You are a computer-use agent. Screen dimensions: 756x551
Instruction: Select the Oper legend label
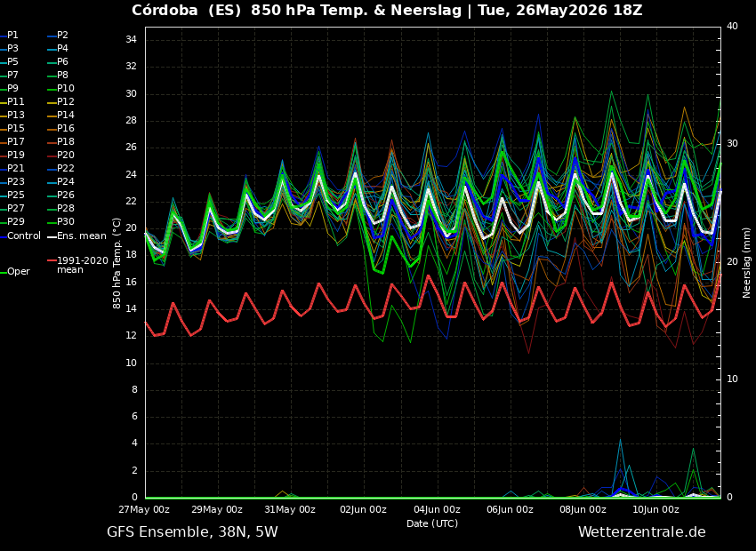19,272
